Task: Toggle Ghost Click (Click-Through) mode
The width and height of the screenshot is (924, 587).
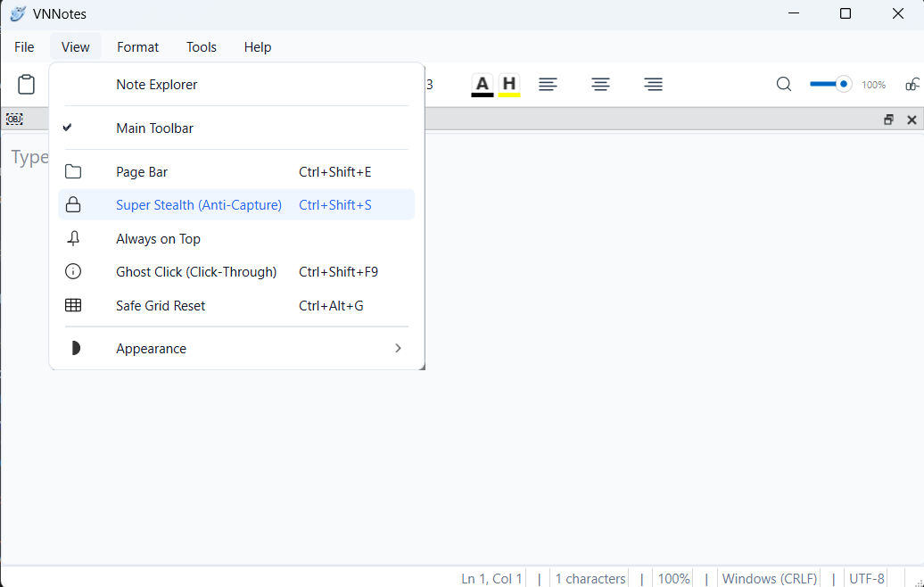Action: 196,271
